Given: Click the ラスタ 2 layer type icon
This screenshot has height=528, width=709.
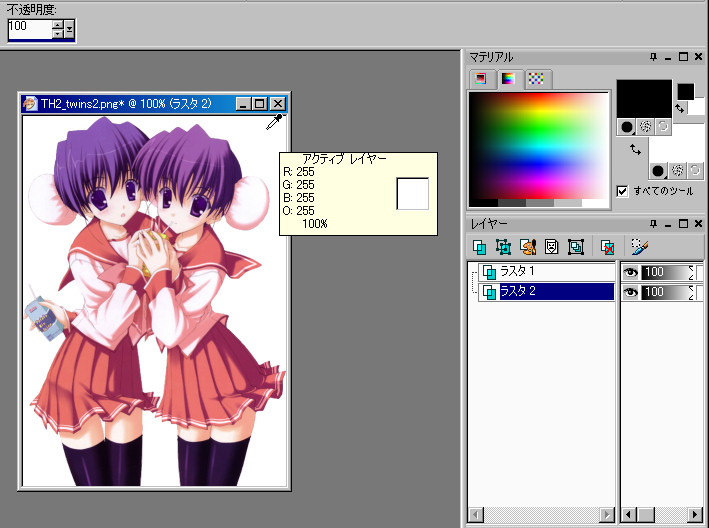Looking at the screenshot, I should click(489, 292).
